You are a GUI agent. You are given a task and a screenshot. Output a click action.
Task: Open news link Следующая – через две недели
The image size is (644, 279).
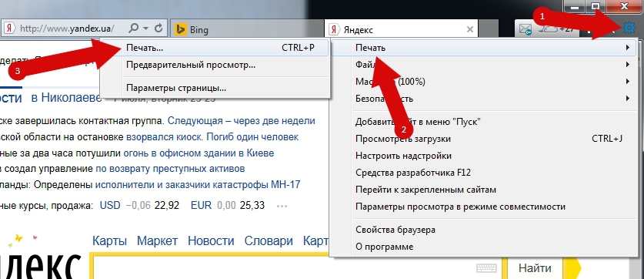pos(242,121)
